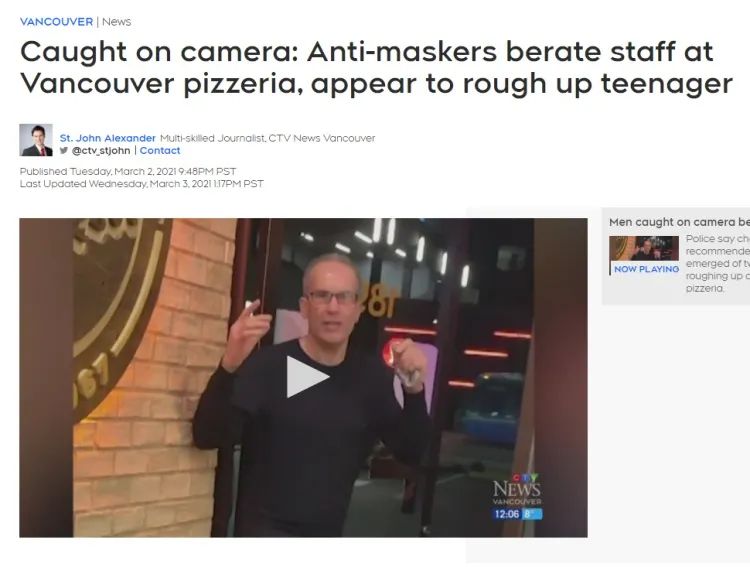The height and width of the screenshot is (567, 750).
Task: Click the published date line
Action: pyautogui.click(x=128, y=171)
